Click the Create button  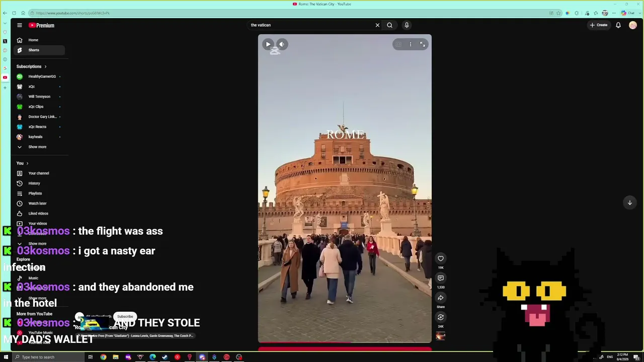[599, 25]
